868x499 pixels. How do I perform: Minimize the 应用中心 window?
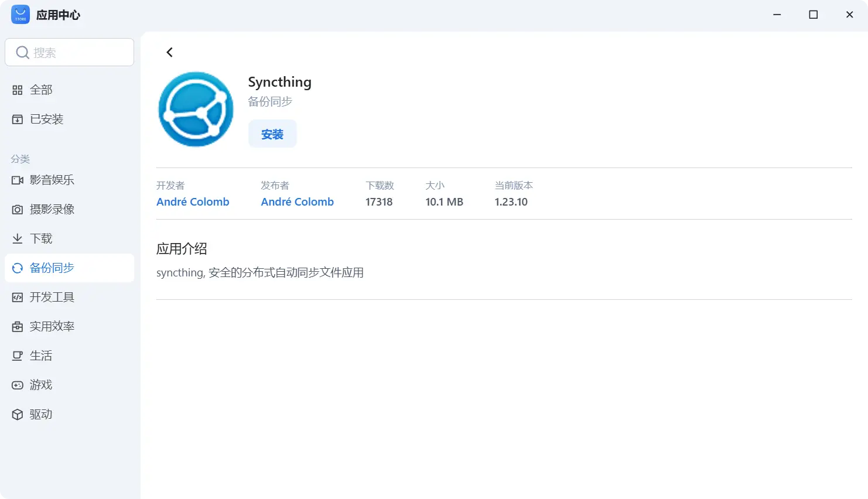(x=777, y=15)
